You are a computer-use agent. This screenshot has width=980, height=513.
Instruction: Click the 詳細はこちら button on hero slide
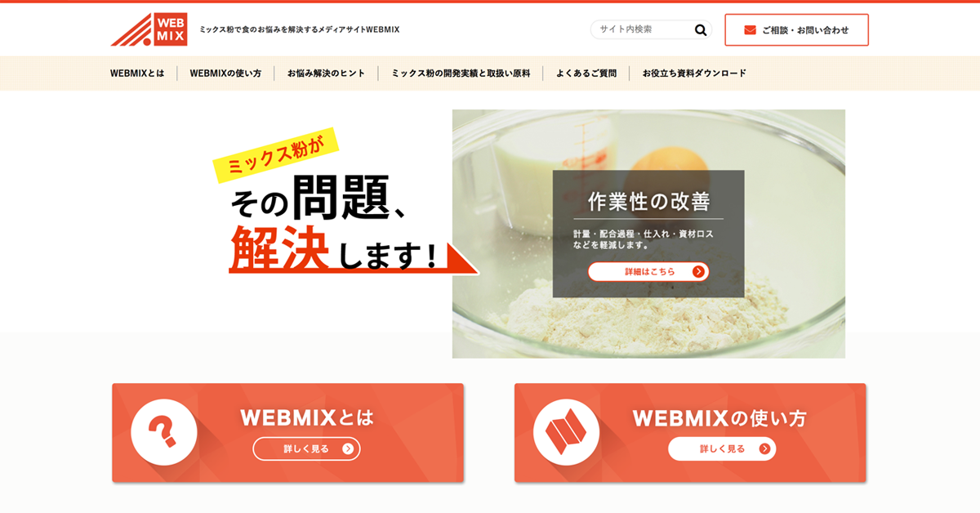(648, 271)
